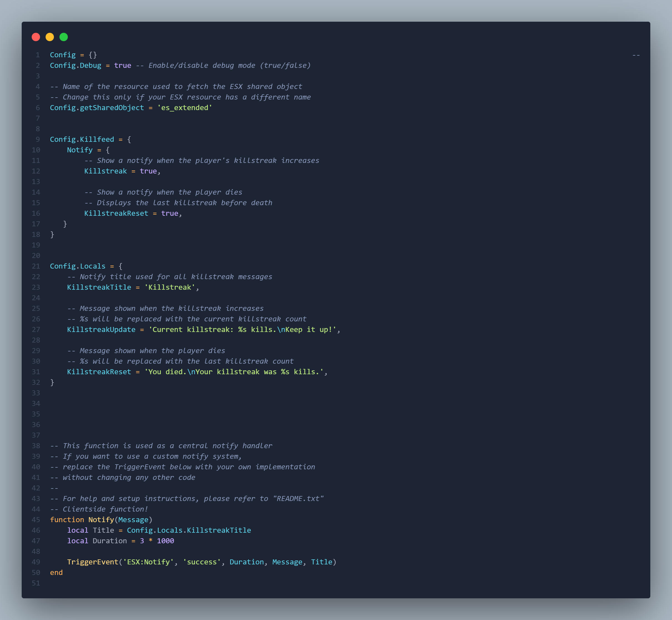
Task: Click the 'Name of the resource' comment
Action: coord(176,86)
